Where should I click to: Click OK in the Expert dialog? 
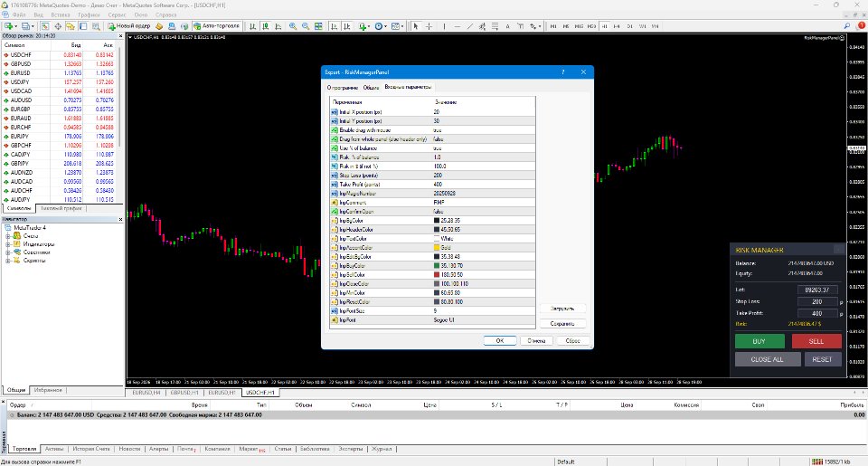pos(500,341)
